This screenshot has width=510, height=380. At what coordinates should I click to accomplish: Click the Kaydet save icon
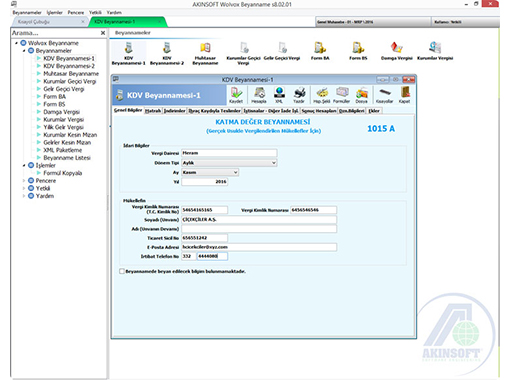236,92
